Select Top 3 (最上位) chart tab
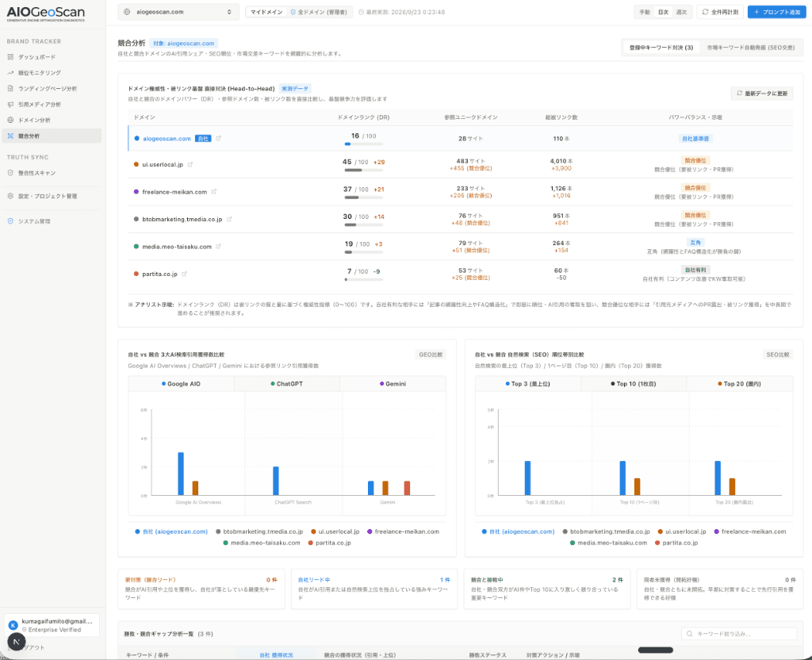Viewport: 812px width, 660px height. tap(527, 384)
